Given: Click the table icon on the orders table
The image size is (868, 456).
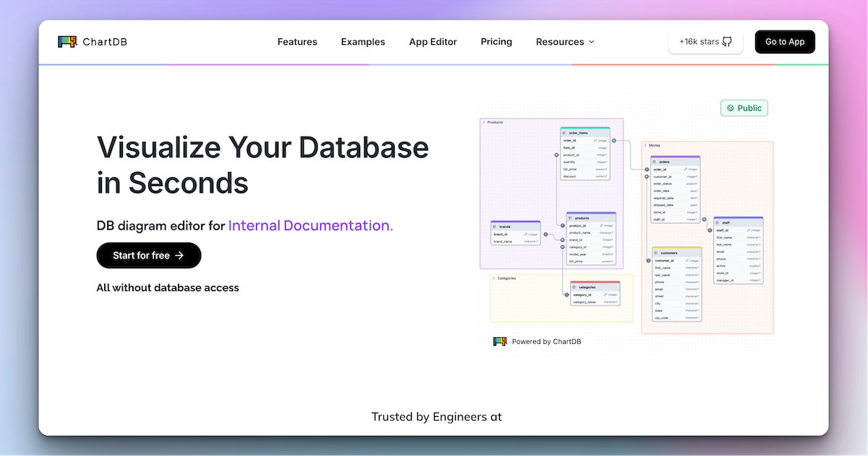Looking at the screenshot, I should (x=654, y=164).
